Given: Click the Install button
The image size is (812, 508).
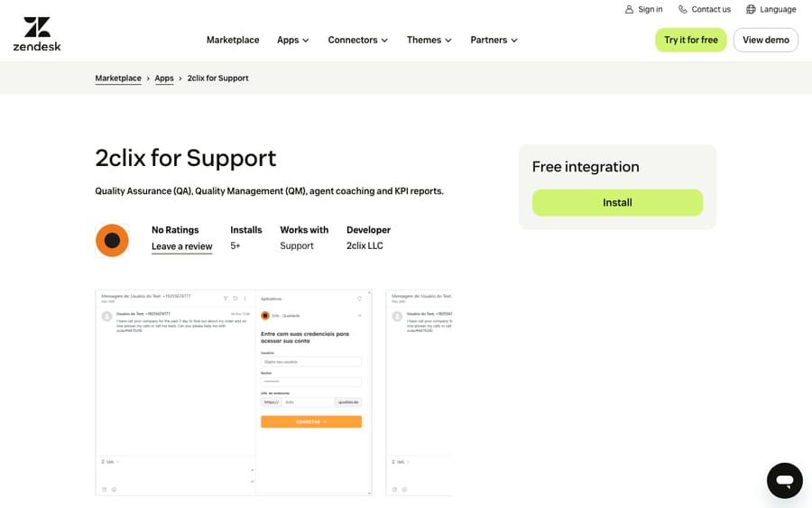Looking at the screenshot, I should 617,202.
